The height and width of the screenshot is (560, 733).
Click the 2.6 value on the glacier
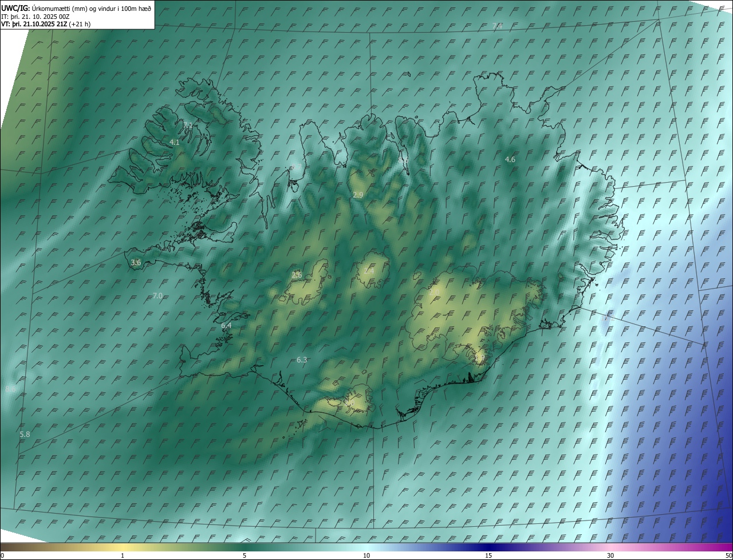pyautogui.click(x=297, y=275)
